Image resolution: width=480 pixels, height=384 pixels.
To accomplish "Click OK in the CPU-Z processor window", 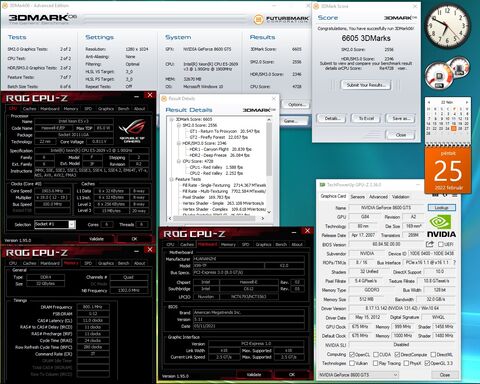I will (x=134, y=239).
